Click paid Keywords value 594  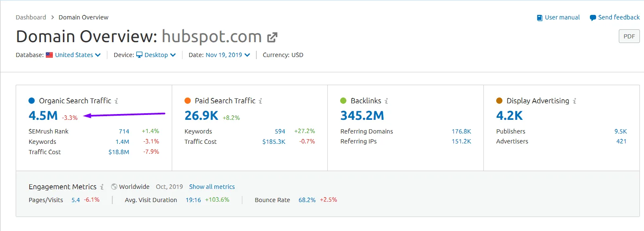280,131
